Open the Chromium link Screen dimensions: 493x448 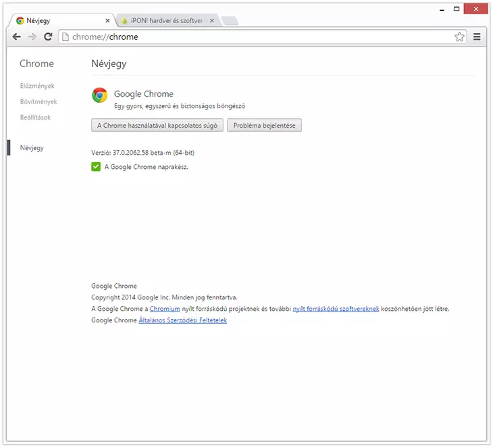pyautogui.click(x=165, y=309)
